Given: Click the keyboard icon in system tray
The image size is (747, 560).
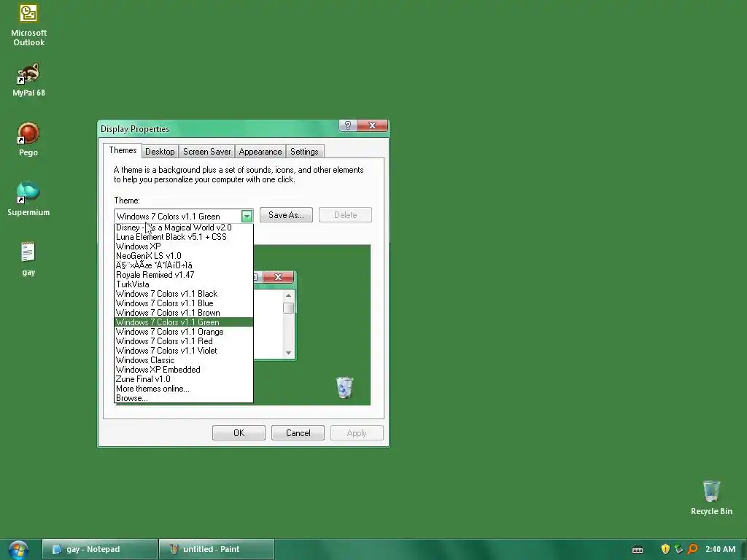Looking at the screenshot, I should tap(638, 550).
